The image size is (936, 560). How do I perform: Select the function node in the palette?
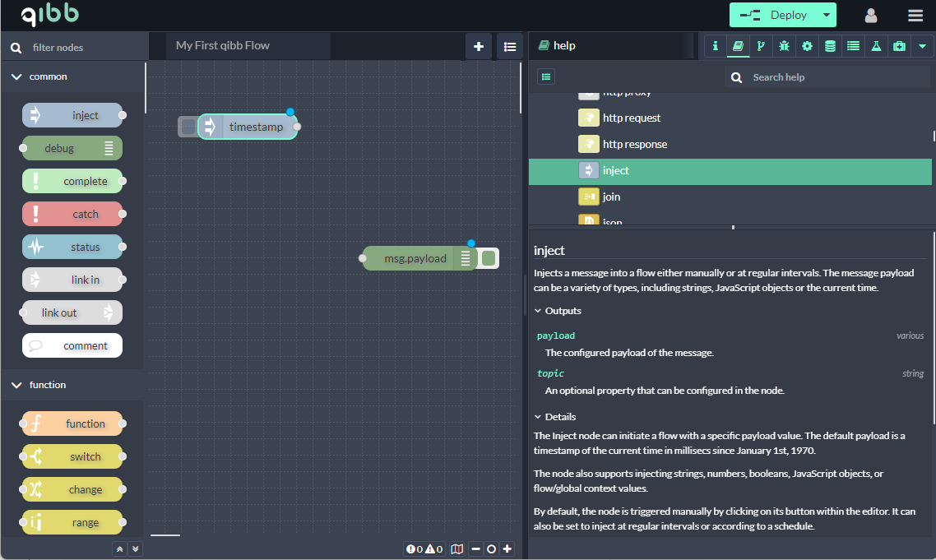point(72,423)
